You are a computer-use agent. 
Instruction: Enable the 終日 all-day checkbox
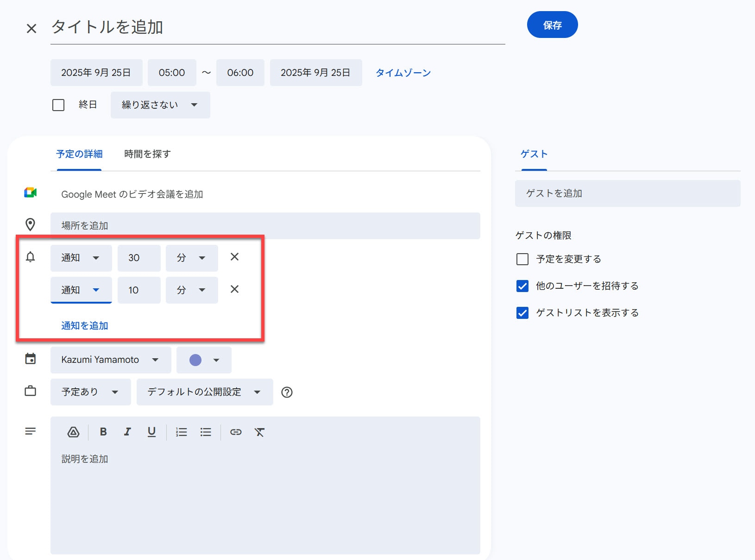[58, 105]
